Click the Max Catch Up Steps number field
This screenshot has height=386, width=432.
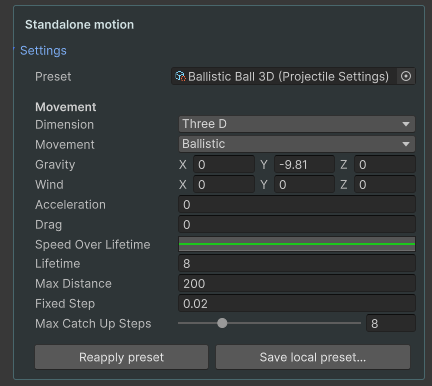(x=391, y=323)
